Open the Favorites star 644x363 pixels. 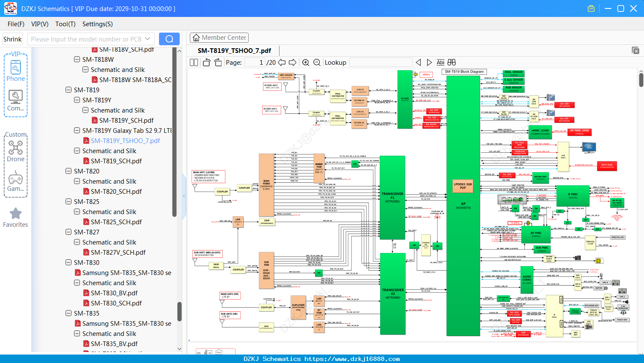click(x=16, y=217)
